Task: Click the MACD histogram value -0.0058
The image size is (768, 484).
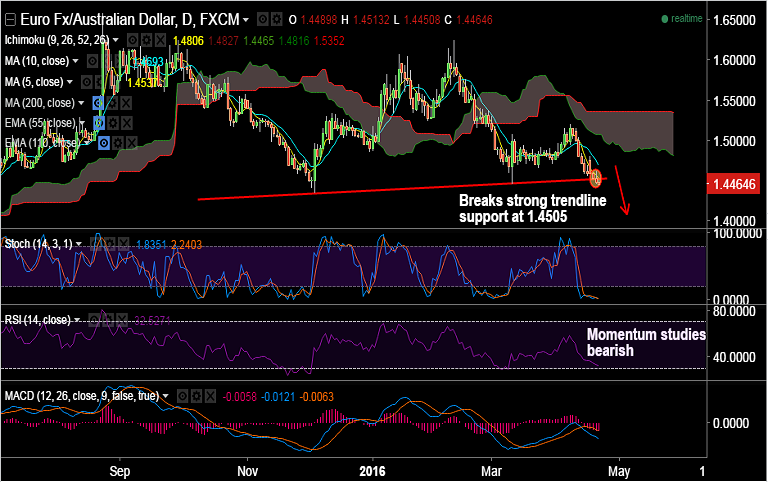Action: click(240, 397)
